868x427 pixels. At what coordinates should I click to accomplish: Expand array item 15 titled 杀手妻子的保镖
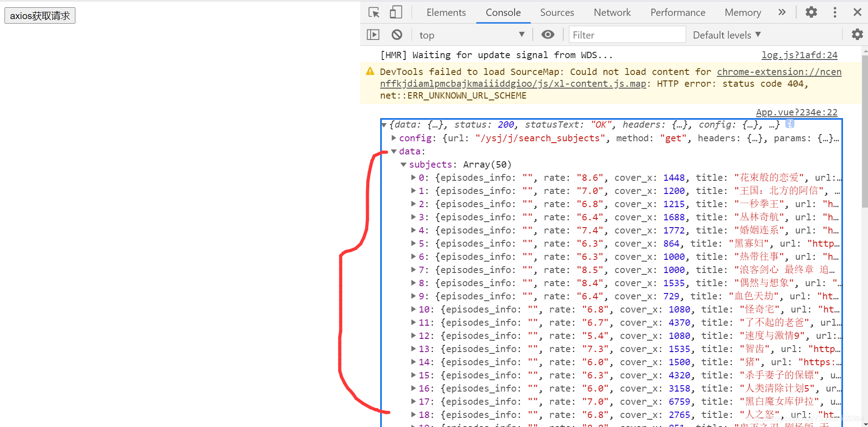pyautogui.click(x=413, y=375)
